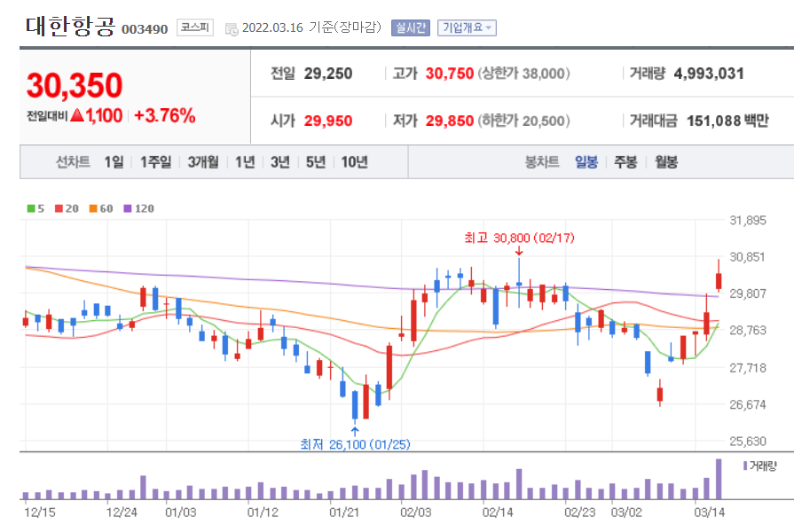Click the stock code 003490

[x=145, y=29]
